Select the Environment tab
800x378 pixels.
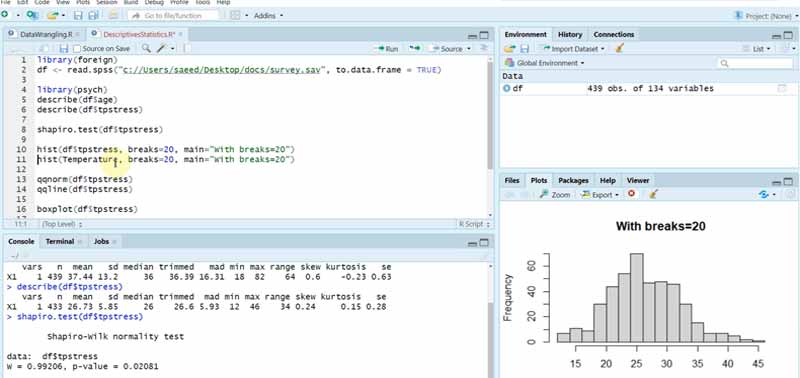coord(526,34)
